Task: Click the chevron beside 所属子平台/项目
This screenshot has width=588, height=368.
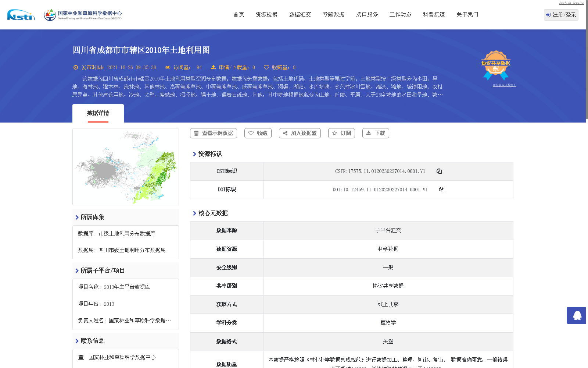Action: [x=77, y=271]
